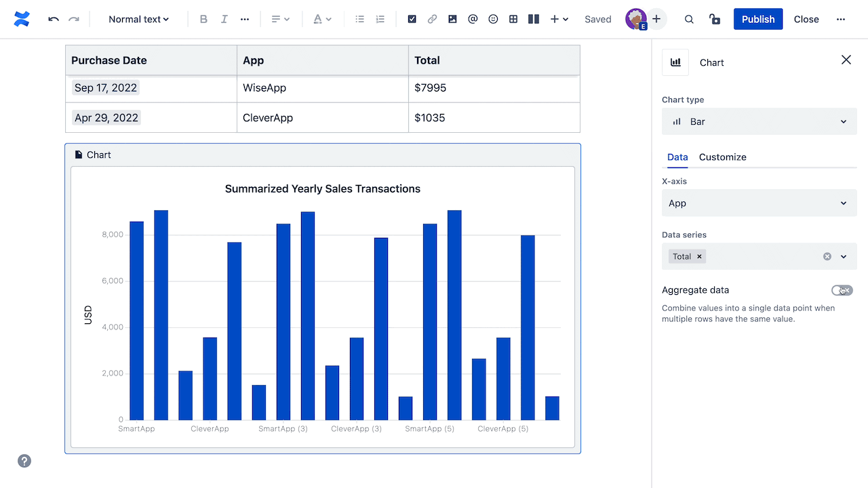Insert an @ mention
The width and height of the screenshot is (868, 488).
tap(473, 19)
